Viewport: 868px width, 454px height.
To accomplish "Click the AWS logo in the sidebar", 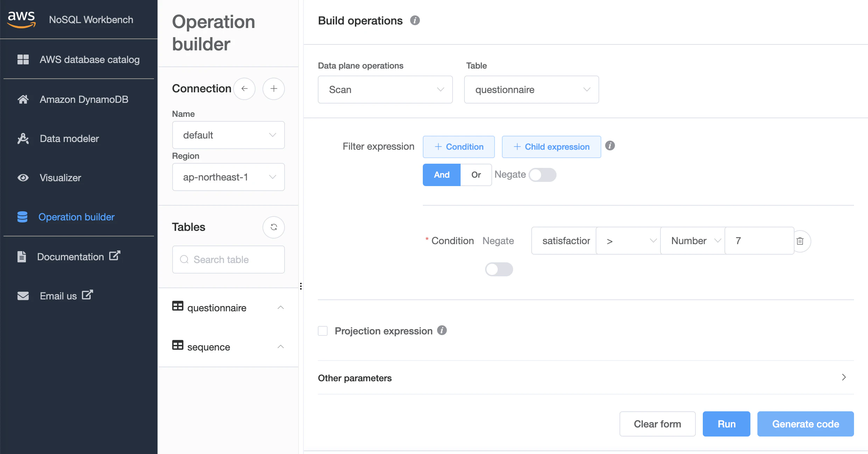I will (x=21, y=19).
